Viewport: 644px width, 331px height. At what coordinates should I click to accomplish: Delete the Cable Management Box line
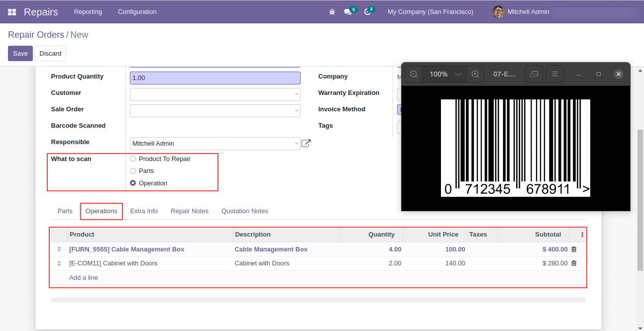tap(574, 249)
